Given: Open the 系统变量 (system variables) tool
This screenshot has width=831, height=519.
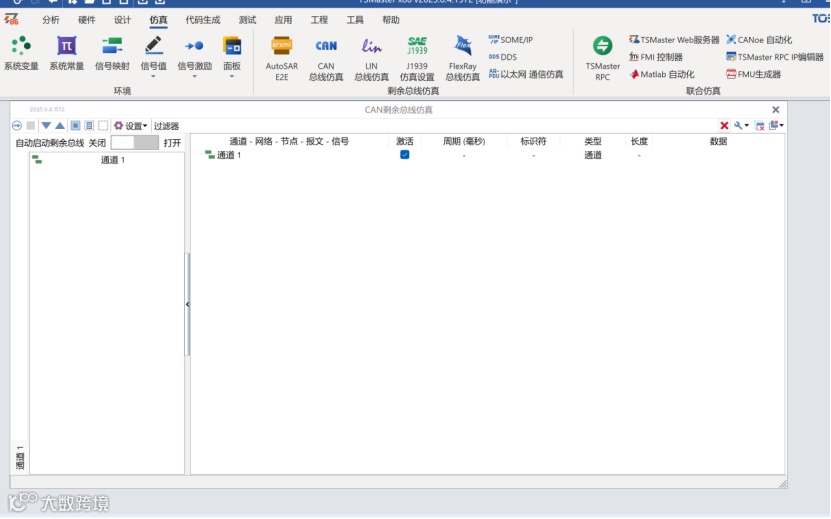Looking at the screenshot, I should [21, 53].
